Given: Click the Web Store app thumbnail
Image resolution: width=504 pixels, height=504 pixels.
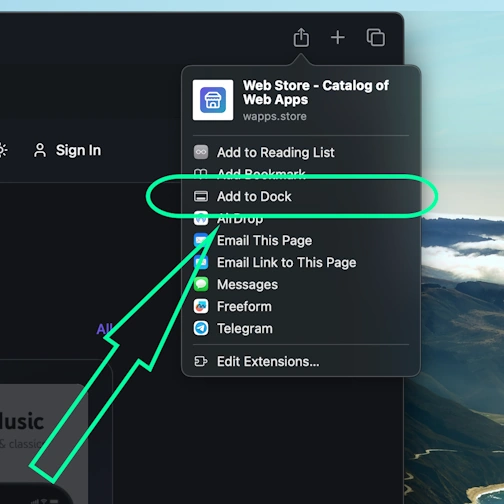Looking at the screenshot, I should (x=213, y=100).
